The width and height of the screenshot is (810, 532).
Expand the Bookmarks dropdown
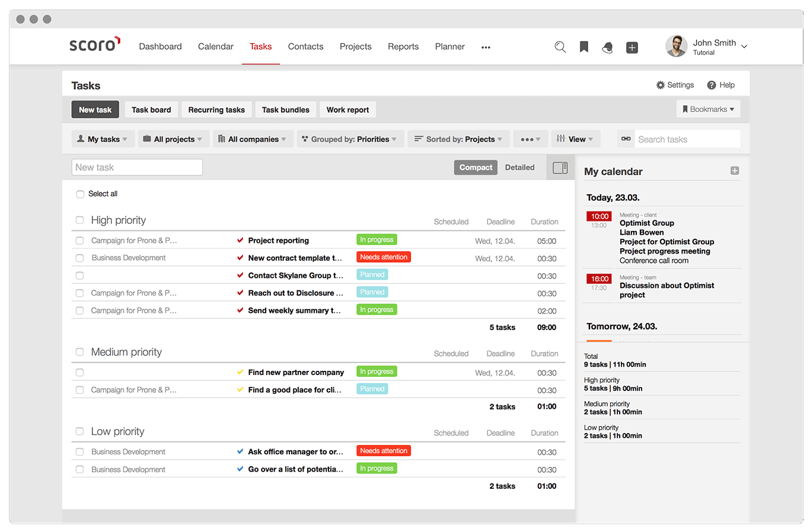(708, 109)
